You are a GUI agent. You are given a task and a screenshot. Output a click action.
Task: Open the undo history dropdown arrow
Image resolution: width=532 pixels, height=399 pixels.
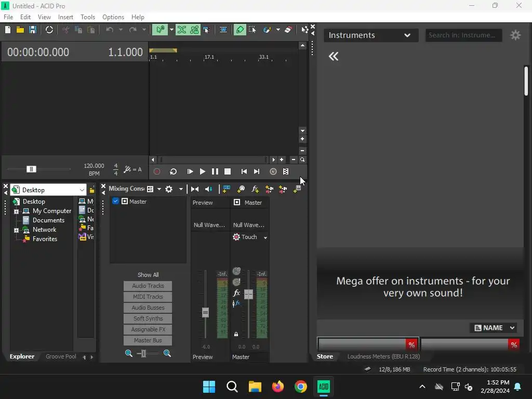point(121,30)
